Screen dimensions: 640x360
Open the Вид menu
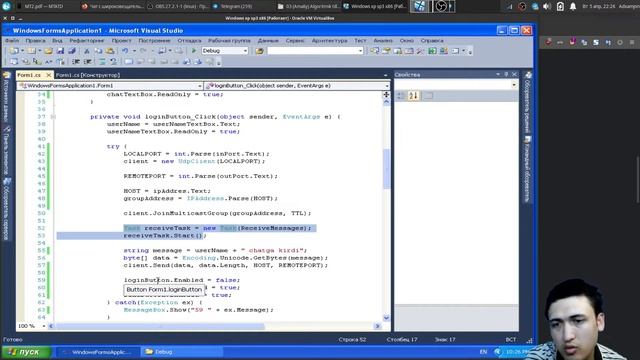tap(57, 40)
